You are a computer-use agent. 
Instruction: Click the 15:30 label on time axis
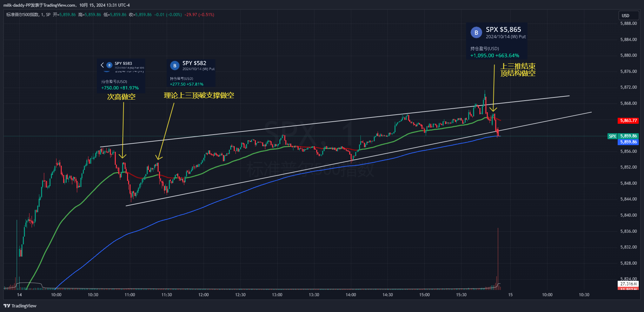[x=461, y=295]
